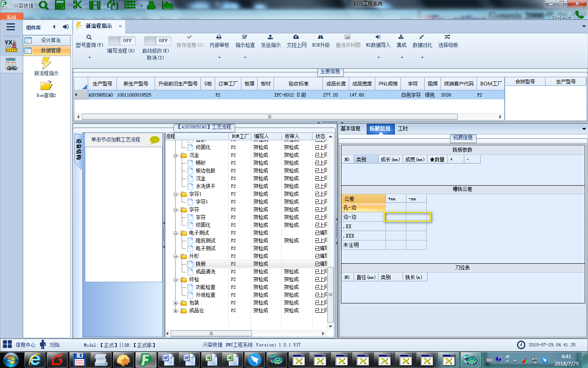Screen dimensions: 588x368
Task: Click the YX factory sidebar icon
Action: (11, 46)
